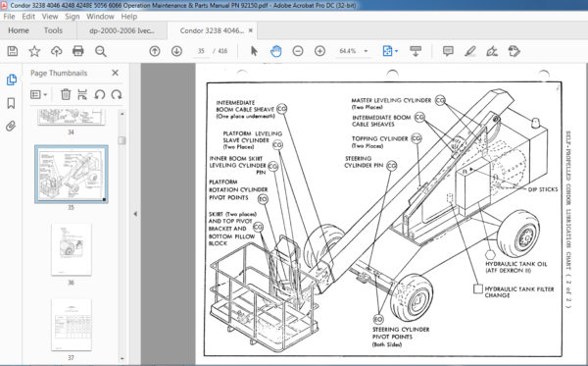Close the Page Thumbnails panel
This screenshot has height=366, width=588.
(115, 73)
